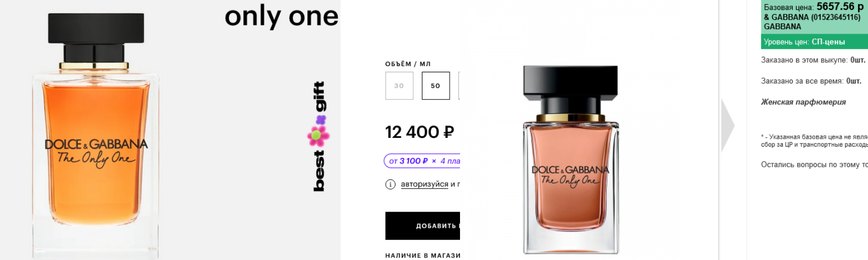Click the авторизуйся link
Screen dimensions: 868x260
pyautogui.click(x=424, y=184)
